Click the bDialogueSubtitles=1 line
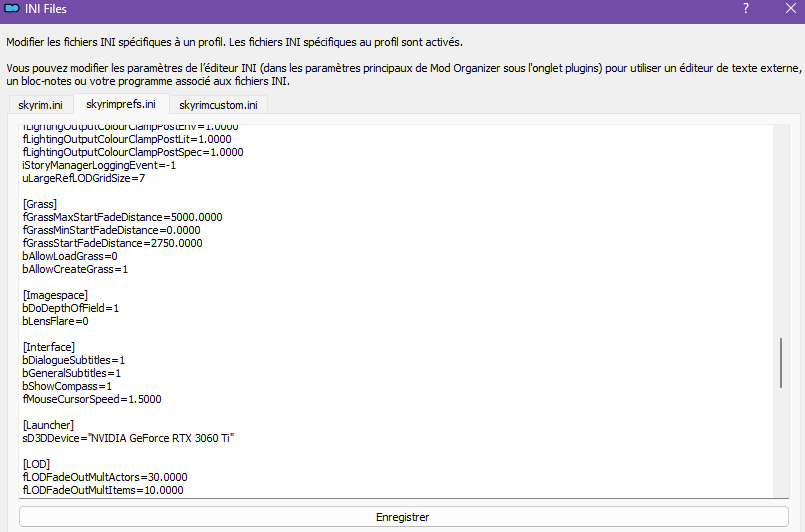This screenshot has height=532, width=805. pos(73,360)
